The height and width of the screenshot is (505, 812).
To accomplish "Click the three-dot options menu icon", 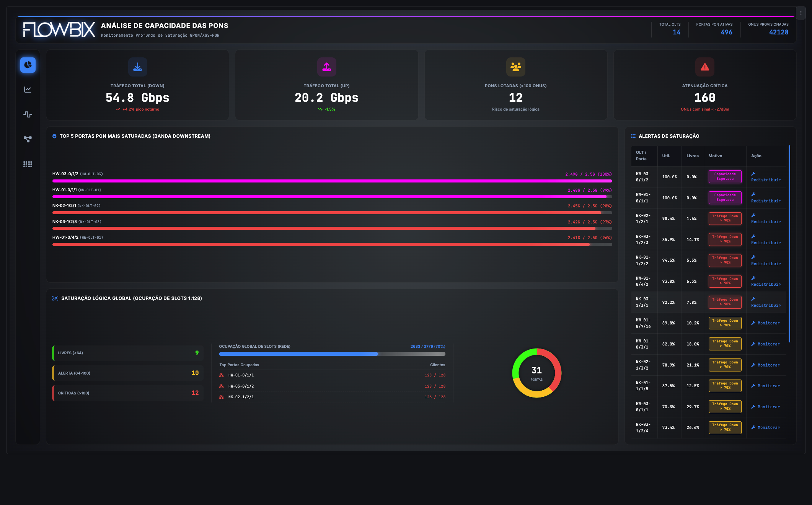I will pos(801,13).
